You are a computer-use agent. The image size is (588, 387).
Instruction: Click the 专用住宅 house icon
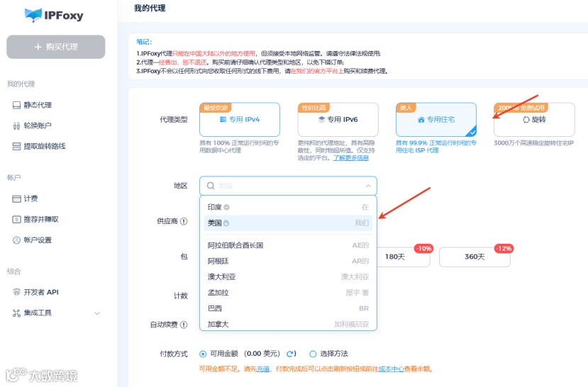(x=421, y=120)
